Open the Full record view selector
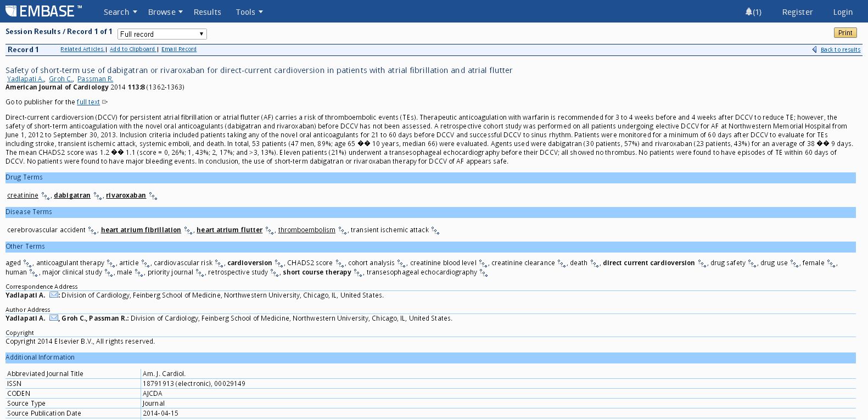 point(162,34)
